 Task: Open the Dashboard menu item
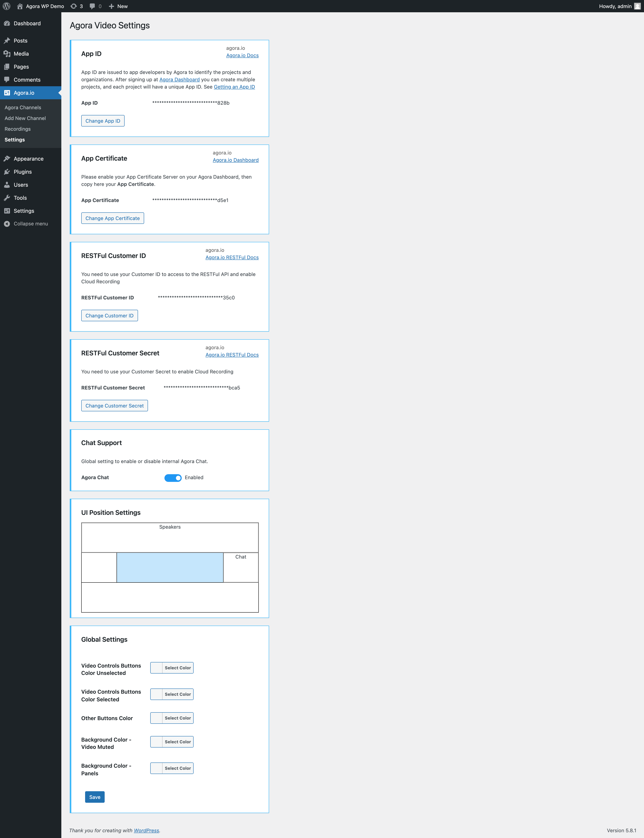[x=31, y=23]
